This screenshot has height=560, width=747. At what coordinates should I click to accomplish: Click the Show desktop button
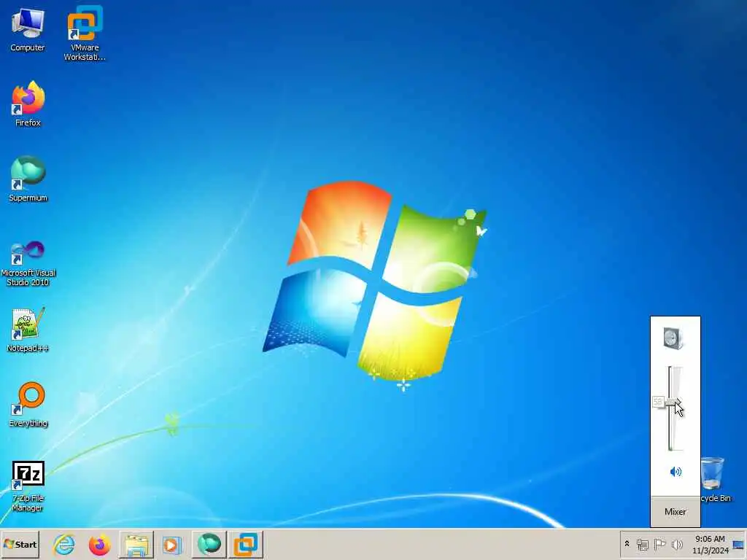pos(739,544)
